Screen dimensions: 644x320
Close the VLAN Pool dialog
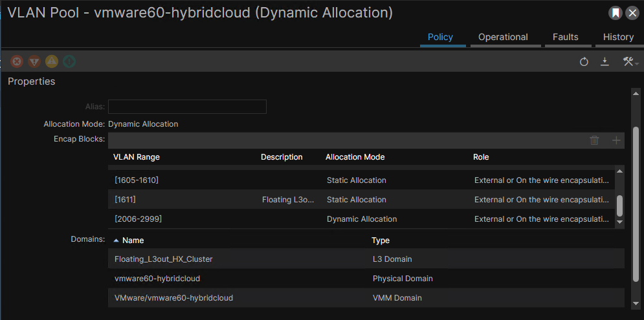632,14
